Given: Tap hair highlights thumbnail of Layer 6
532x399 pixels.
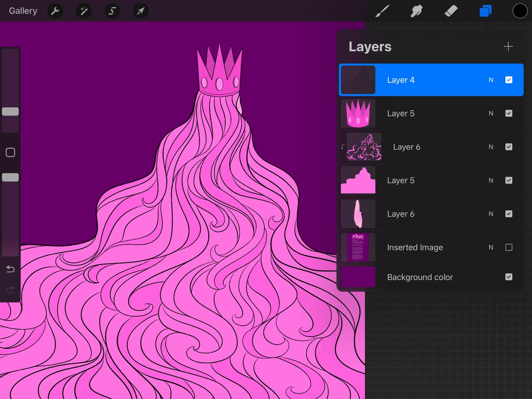Looking at the screenshot, I should [364, 147].
